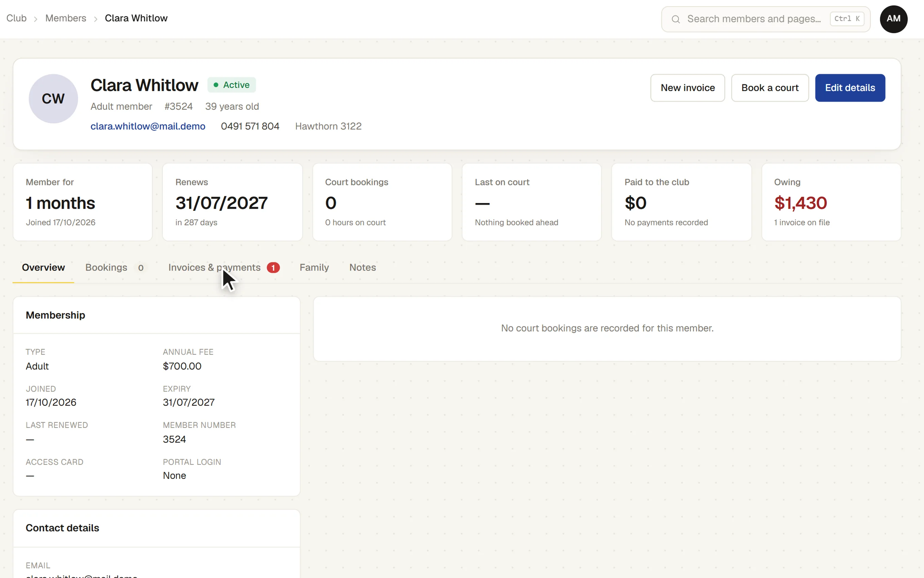Click the Clara Whitlow breadcrumb
The image size is (924, 578).
(x=136, y=18)
